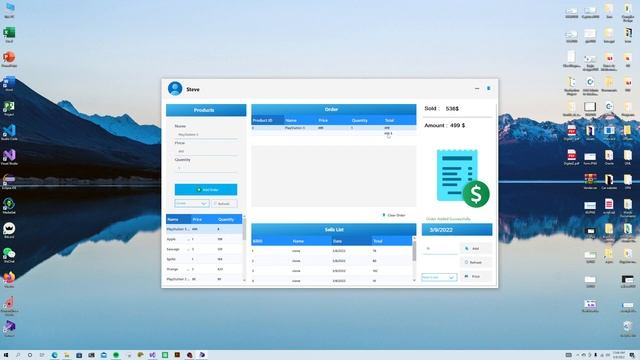The height and width of the screenshot is (360, 640).
Task: Click the Total column header in Order table
Action: coord(399,120)
